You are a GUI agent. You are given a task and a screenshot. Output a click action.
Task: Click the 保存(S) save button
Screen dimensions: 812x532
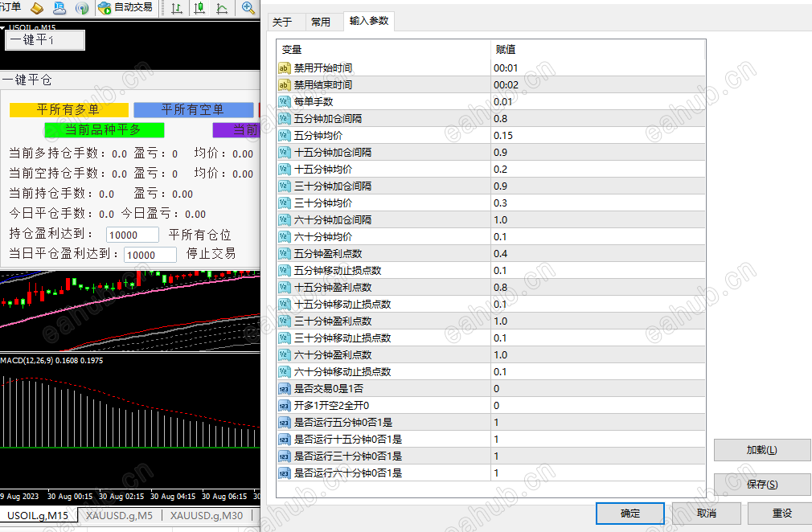pyautogui.click(x=762, y=485)
